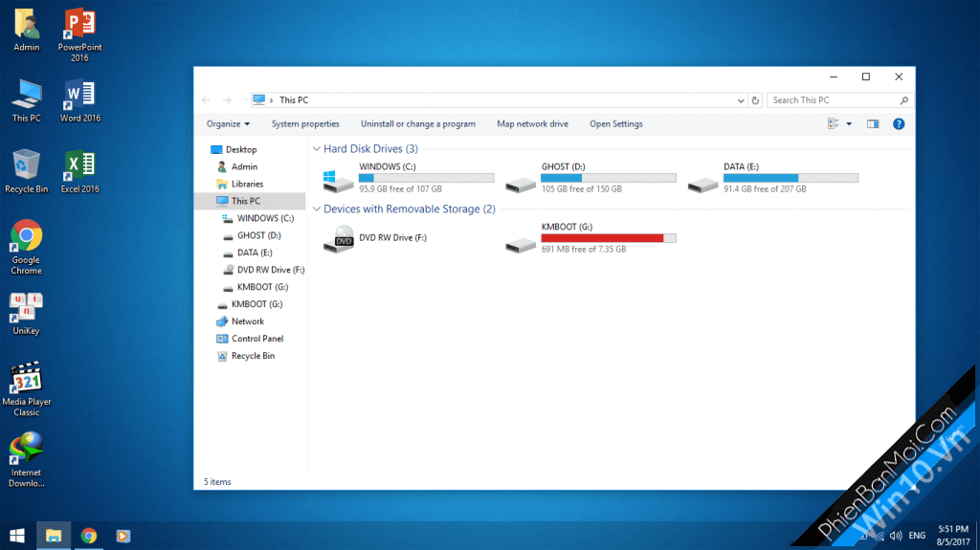The width and height of the screenshot is (980, 550).
Task: Click the WINDOWS (C:) capacity bar
Action: pyautogui.click(x=426, y=178)
